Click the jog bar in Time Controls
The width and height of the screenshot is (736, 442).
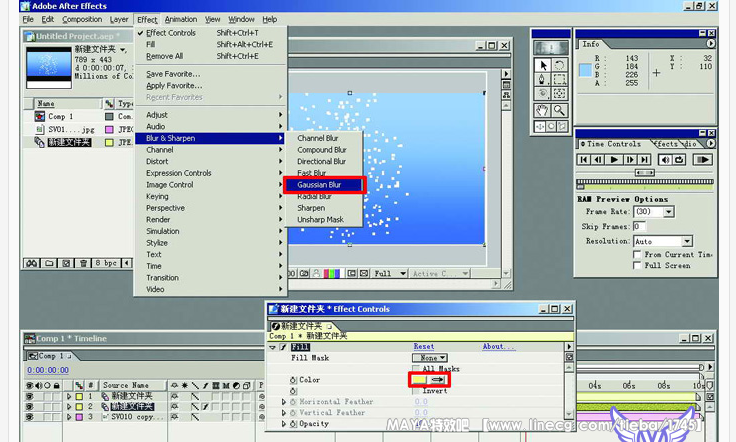coord(644,182)
